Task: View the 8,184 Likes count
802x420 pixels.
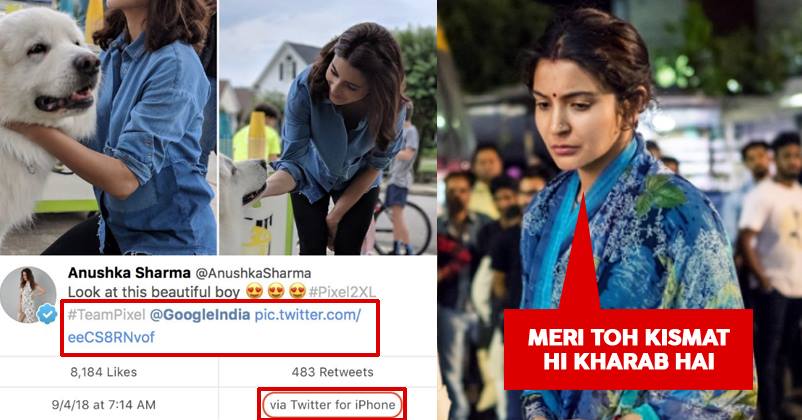Action: tap(103, 372)
